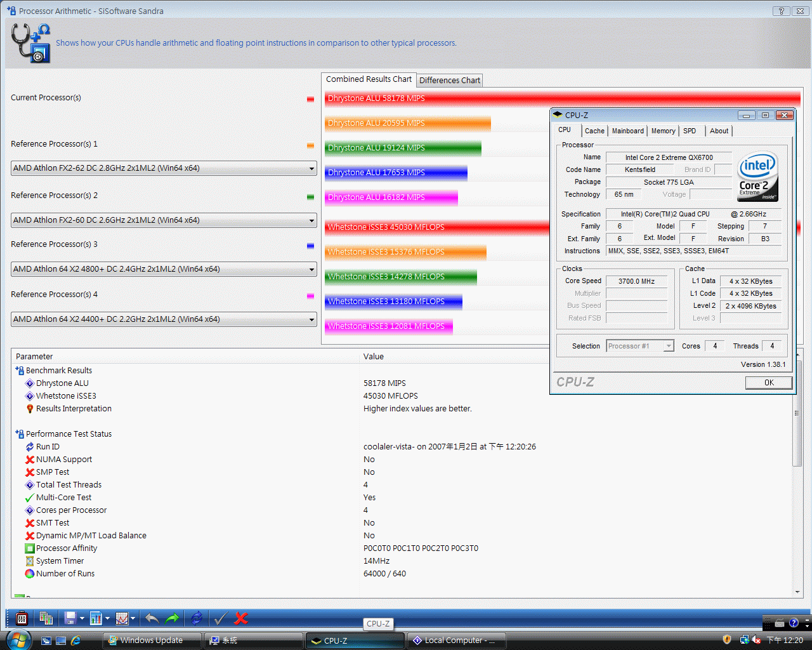Click Show Desktop quick launch icon
The height and width of the screenshot is (650, 812).
(x=61, y=640)
